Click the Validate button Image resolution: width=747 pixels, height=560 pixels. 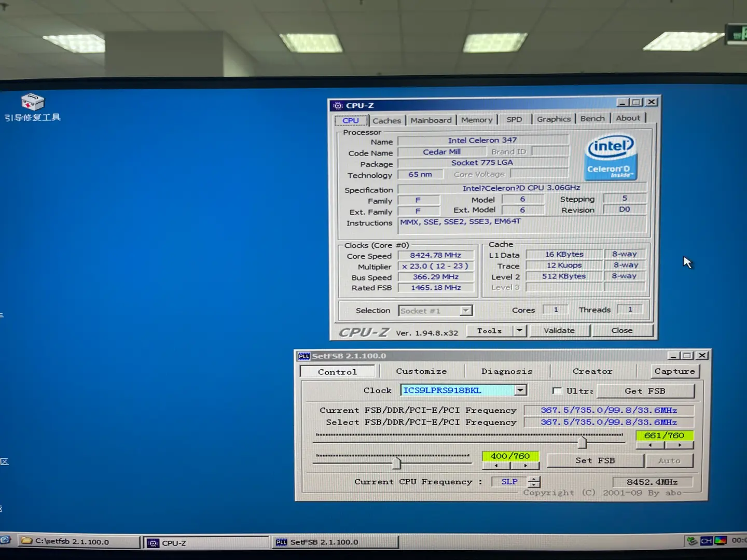pyautogui.click(x=559, y=330)
